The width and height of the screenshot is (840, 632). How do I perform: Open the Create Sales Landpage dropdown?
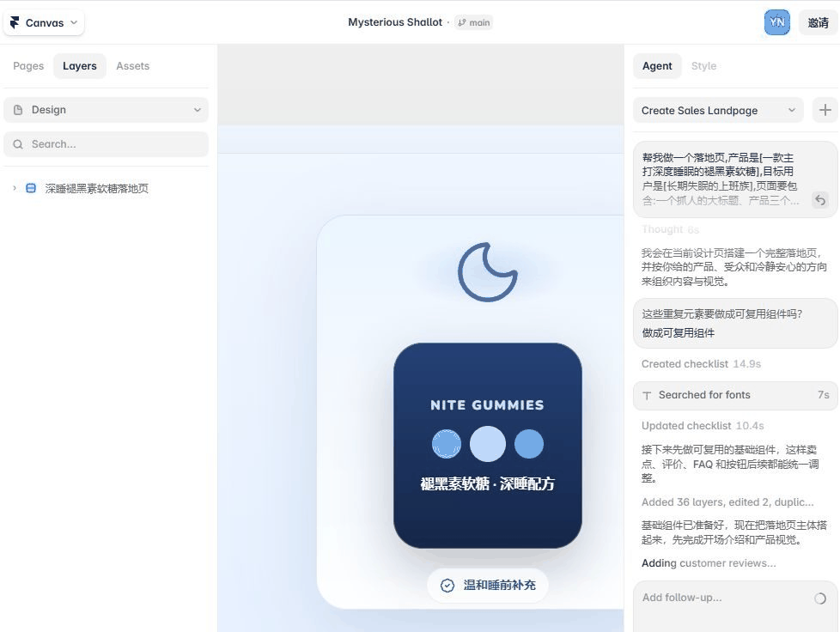[718, 110]
